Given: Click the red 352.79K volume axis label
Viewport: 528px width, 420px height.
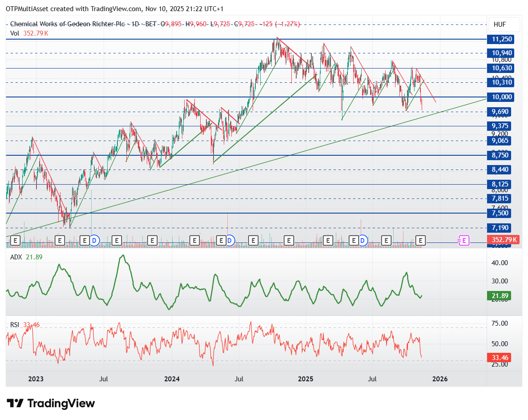Looking at the screenshot, I should 504,240.
